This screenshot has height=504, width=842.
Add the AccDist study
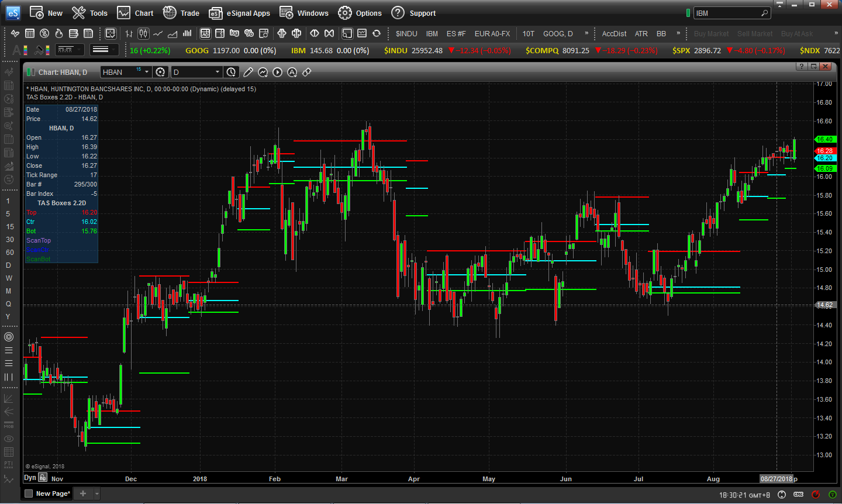coord(614,33)
